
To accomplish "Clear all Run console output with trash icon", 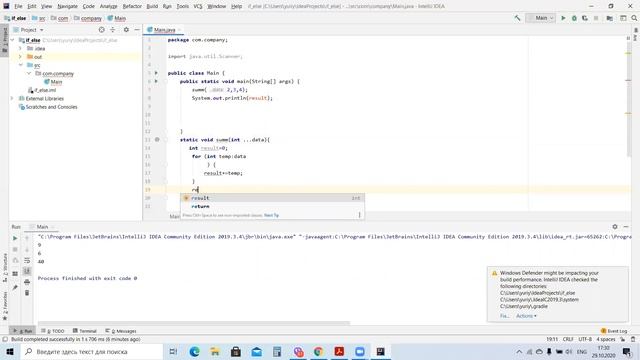I will pos(27,293).
